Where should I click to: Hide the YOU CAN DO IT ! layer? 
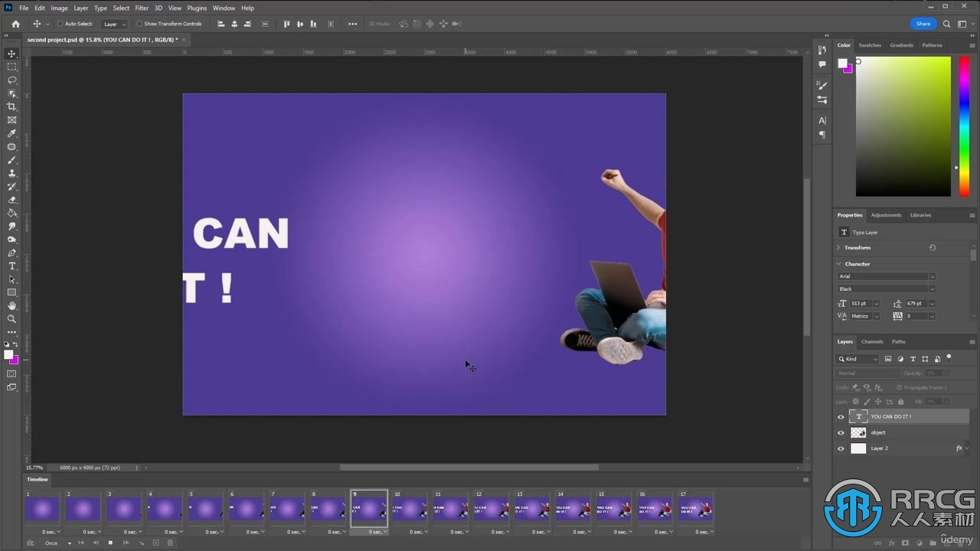[841, 416]
